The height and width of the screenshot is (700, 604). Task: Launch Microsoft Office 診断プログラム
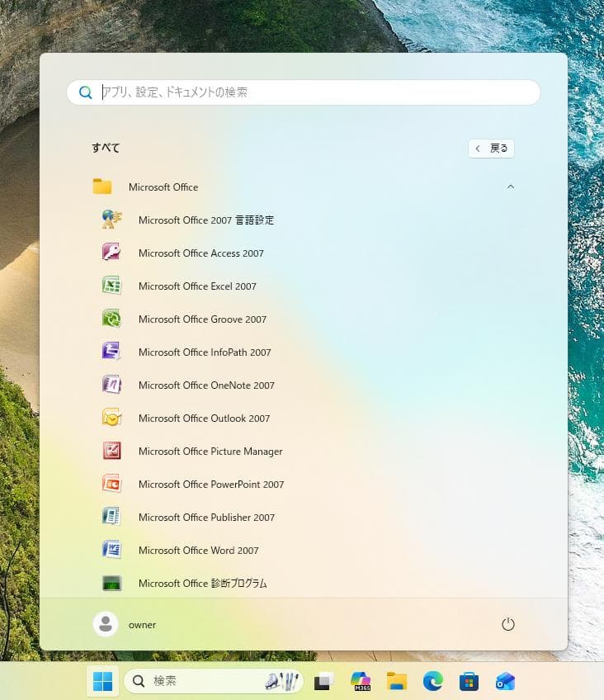pyautogui.click(x=202, y=584)
